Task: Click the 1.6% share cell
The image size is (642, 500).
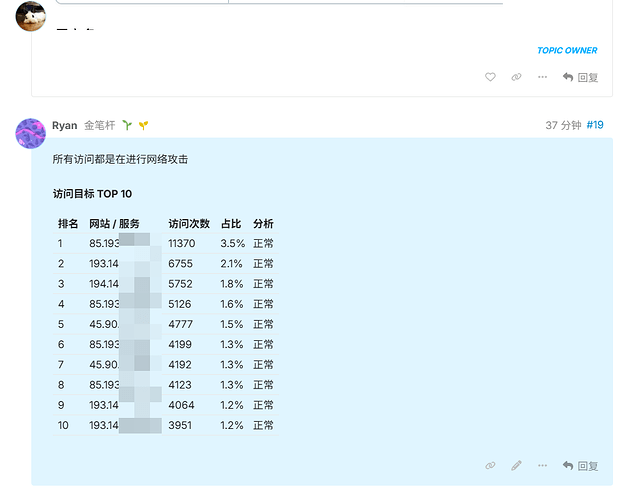Action: pos(232,304)
